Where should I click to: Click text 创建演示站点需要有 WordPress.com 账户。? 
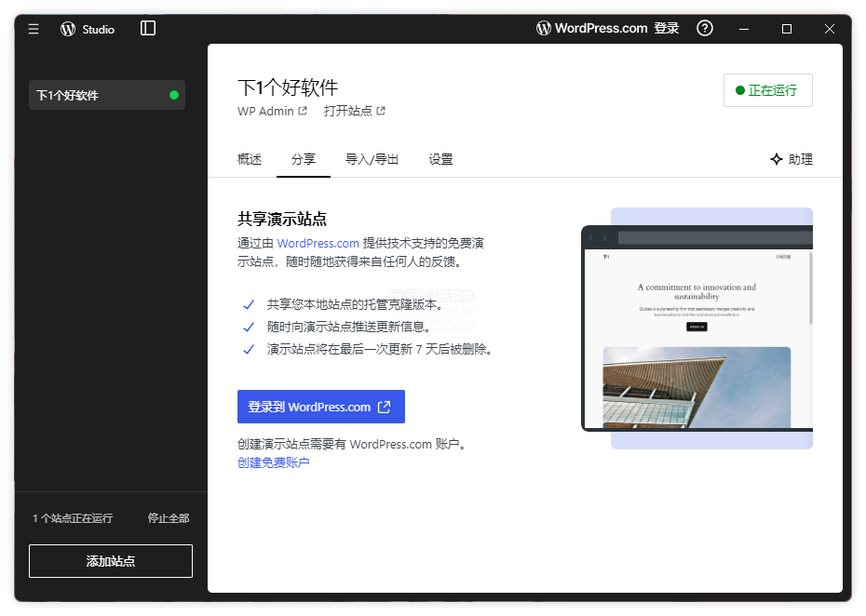[354, 445]
